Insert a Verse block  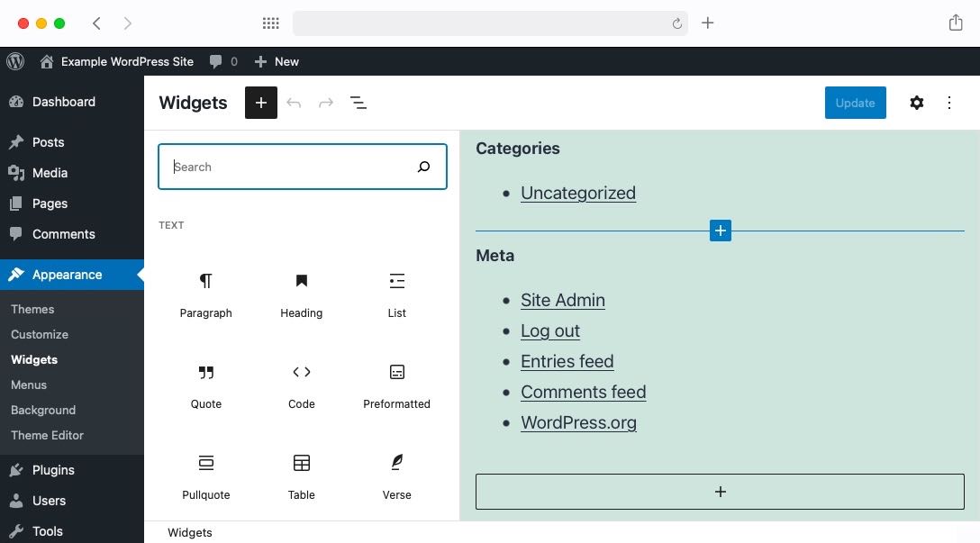(x=396, y=476)
